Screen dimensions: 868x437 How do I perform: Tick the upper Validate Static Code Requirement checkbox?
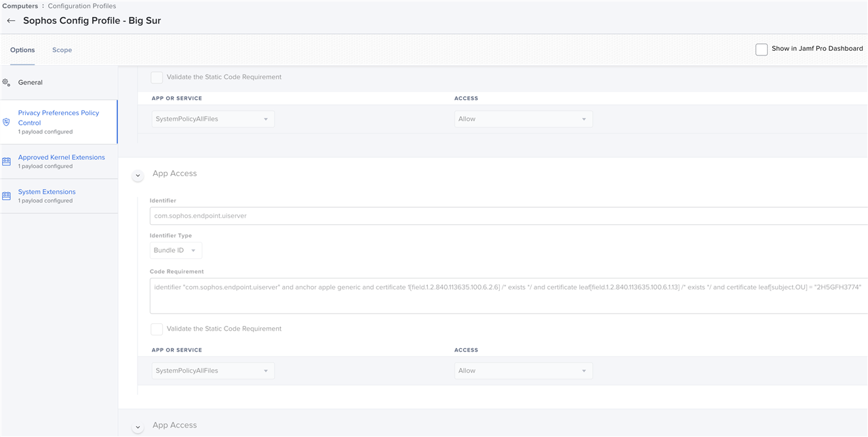pos(157,77)
